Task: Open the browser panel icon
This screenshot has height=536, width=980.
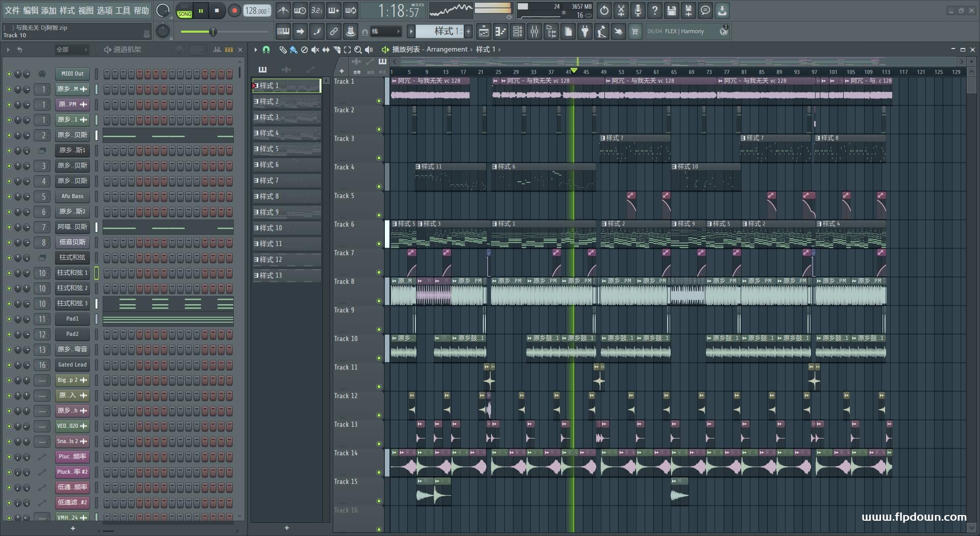Action: coord(551,32)
